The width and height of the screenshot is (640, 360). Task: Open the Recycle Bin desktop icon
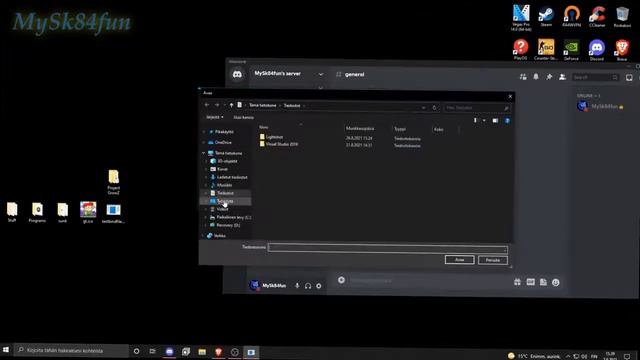(x=622, y=16)
